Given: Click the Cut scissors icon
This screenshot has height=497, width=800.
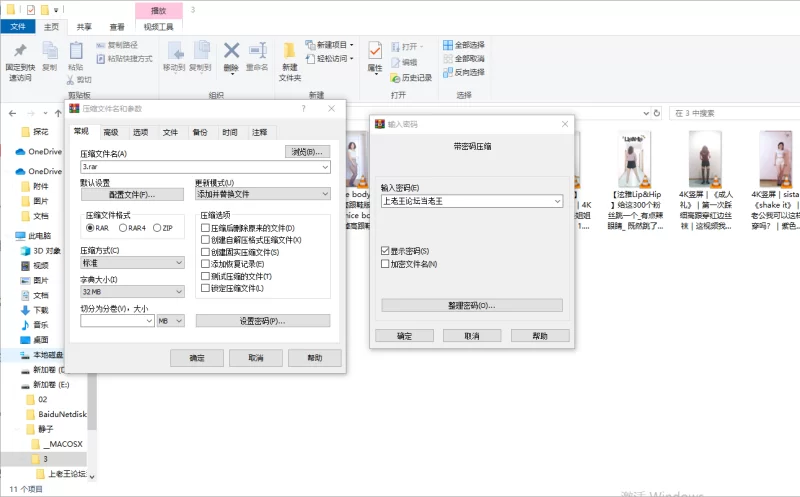Looking at the screenshot, I should tap(70, 80).
